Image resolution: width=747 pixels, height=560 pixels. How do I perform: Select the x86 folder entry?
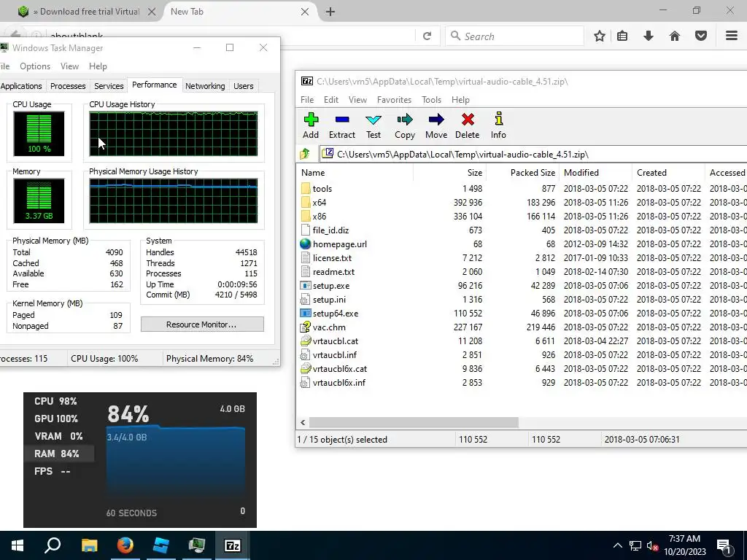point(314,216)
